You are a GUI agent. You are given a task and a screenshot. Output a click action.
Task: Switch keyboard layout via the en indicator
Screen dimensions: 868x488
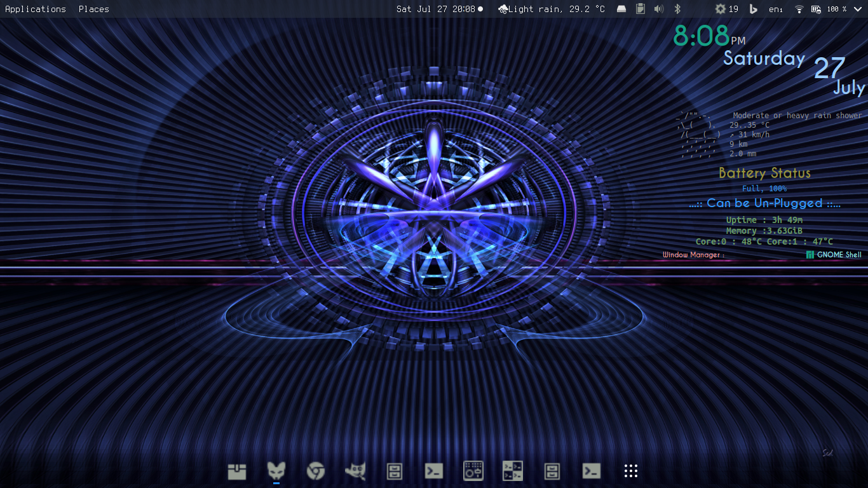pyautogui.click(x=775, y=9)
